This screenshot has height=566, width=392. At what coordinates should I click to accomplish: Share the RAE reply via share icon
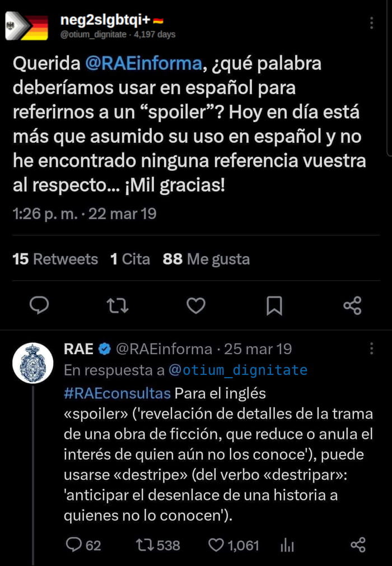(x=358, y=545)
